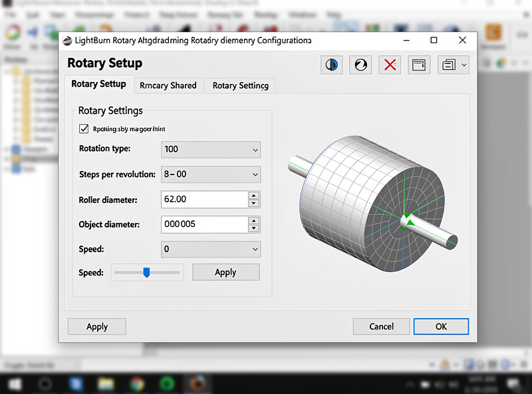
Task: Open the notification center on taskbar
Action: tap(512, 385)
